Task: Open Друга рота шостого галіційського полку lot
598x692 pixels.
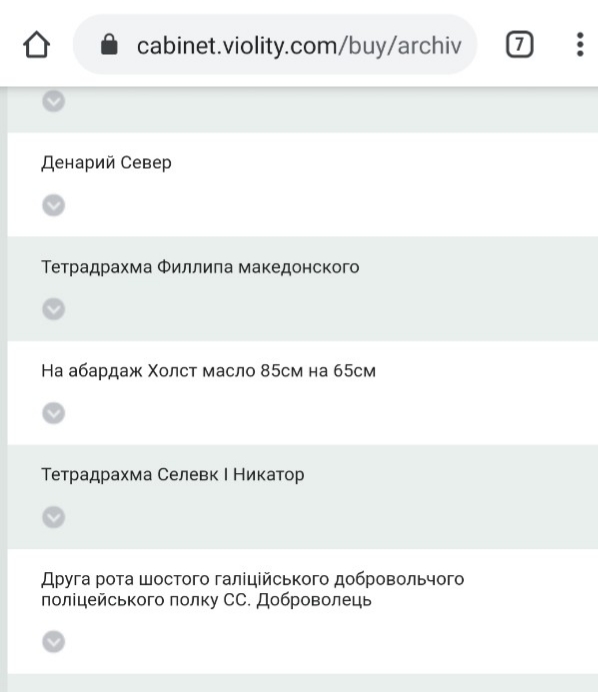Action: coord(252,589)
